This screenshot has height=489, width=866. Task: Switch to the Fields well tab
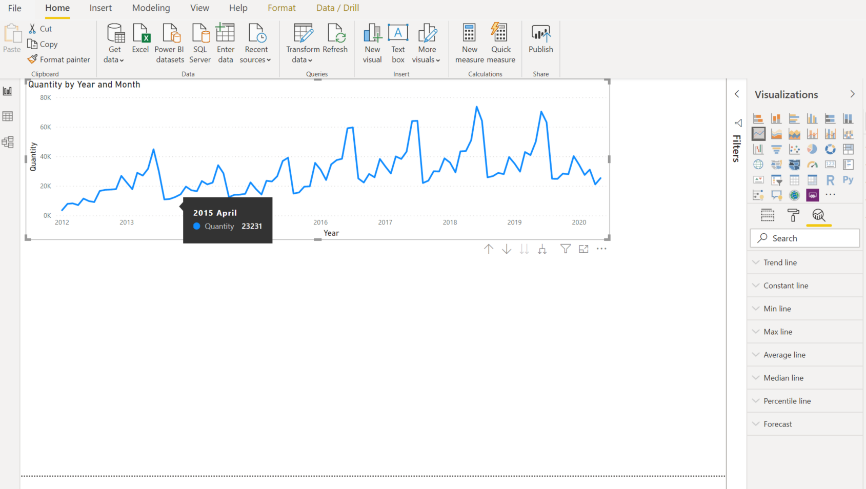coord(767,215)
